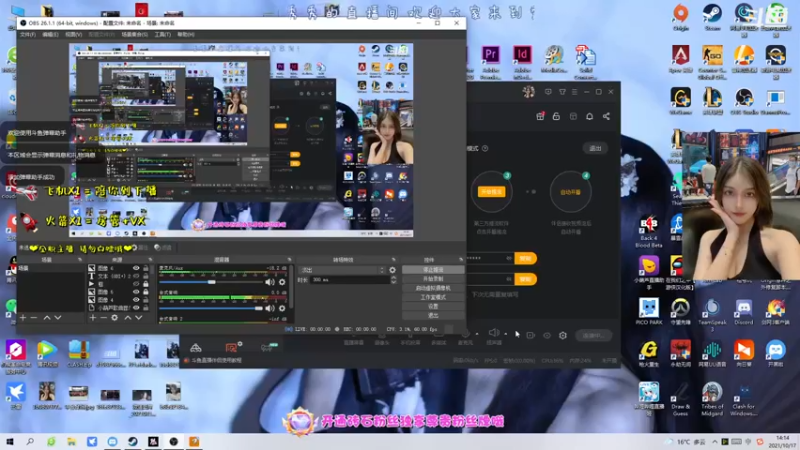Toggle visibility of the 图像 6 source
The image size is (800, 450).
136,268
